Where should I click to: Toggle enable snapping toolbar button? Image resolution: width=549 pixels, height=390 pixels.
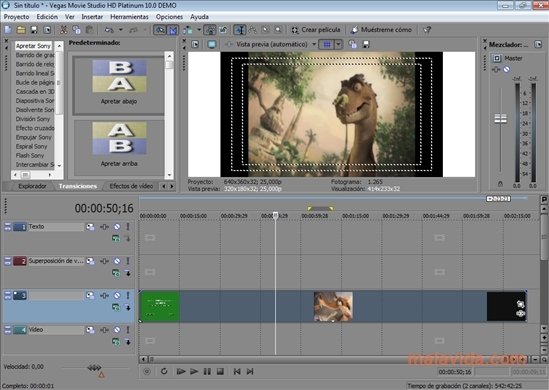(x=160, y=30)
